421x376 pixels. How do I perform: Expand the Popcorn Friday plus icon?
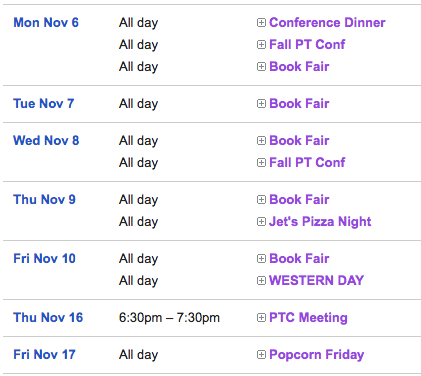(261, 355)
